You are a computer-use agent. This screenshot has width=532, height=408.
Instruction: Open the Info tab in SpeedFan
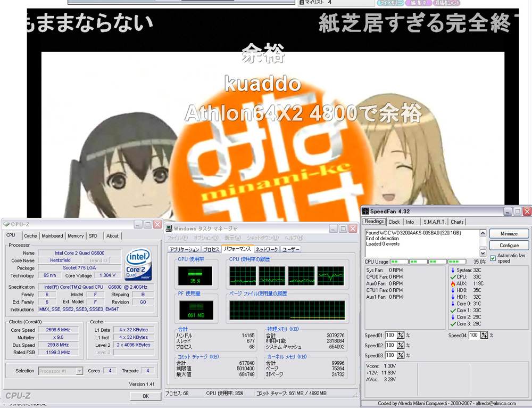coord(410,222)
